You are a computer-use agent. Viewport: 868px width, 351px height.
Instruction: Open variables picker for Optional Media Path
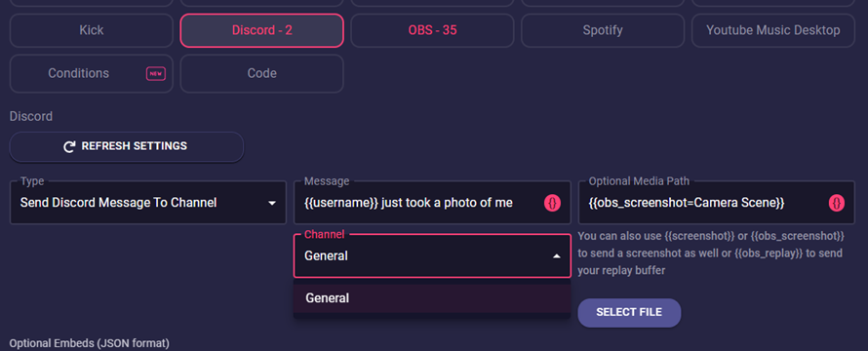pyautogui.click(x=837, y=203)
